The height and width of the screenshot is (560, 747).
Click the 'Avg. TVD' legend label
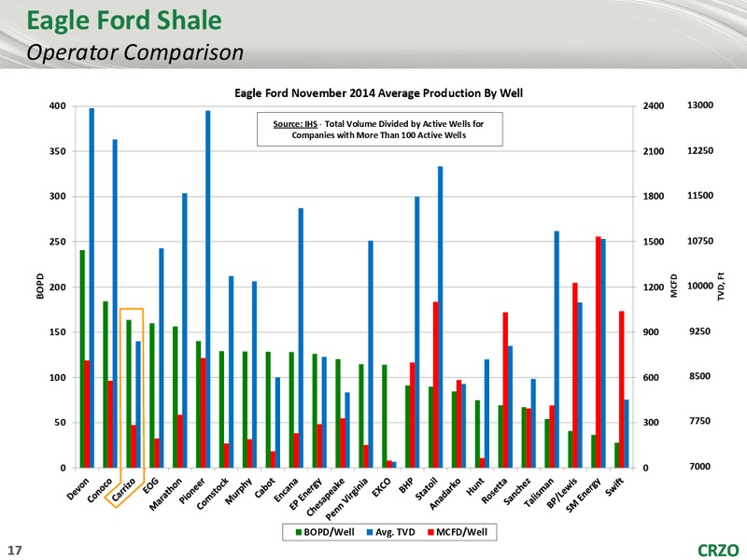click(395, 532)
